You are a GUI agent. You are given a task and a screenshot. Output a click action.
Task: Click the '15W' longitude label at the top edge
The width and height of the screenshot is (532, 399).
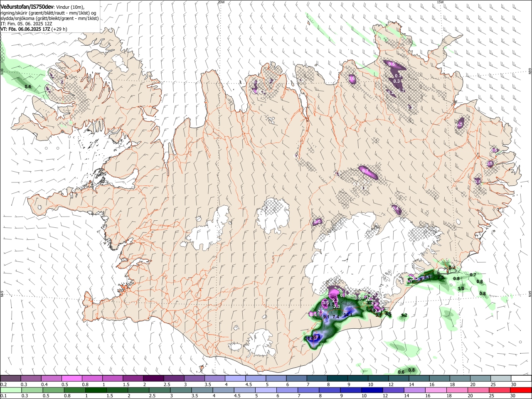click(x=441, y=2)
